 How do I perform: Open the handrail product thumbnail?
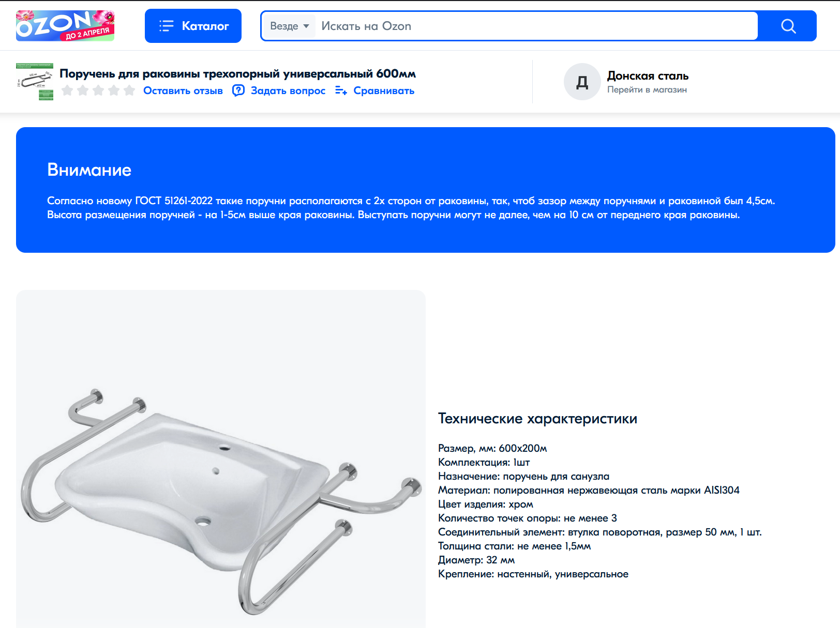(35, 82)
